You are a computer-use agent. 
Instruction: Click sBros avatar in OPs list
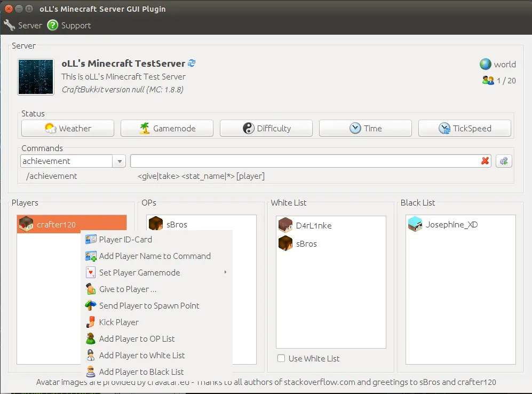[x=156, y=224]
